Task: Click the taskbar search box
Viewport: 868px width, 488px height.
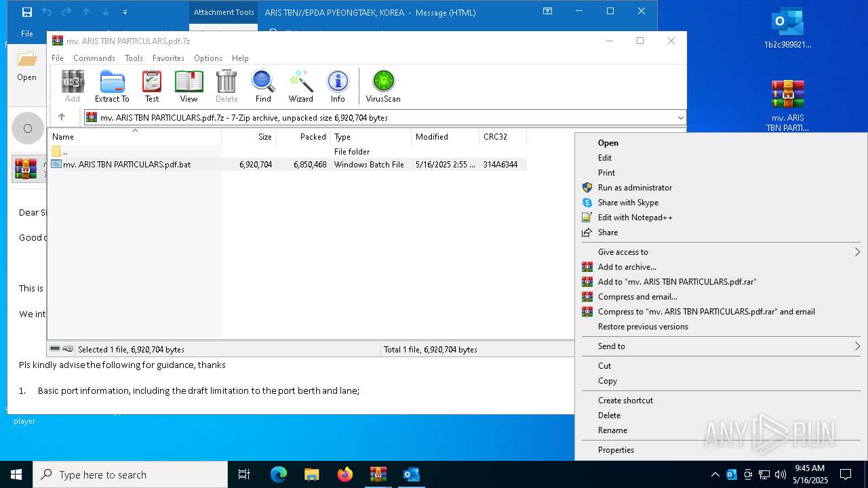Action: (x=130, y=474)
